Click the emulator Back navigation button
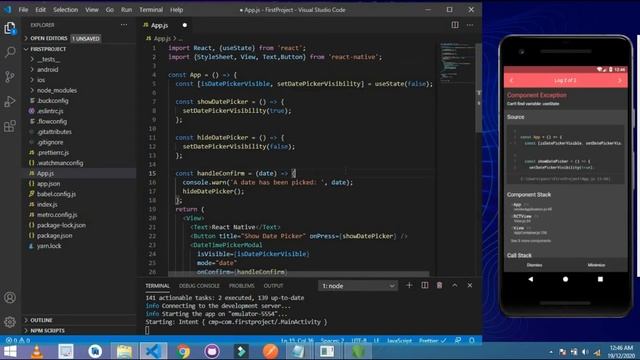Viewport: 640px width, 360px height. point(531,279)
